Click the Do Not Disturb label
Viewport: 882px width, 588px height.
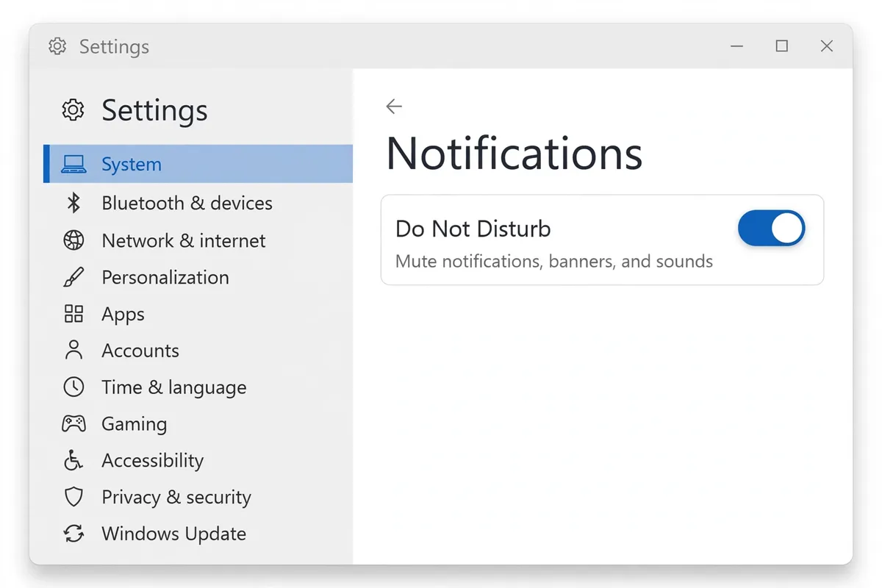(473, 229)
